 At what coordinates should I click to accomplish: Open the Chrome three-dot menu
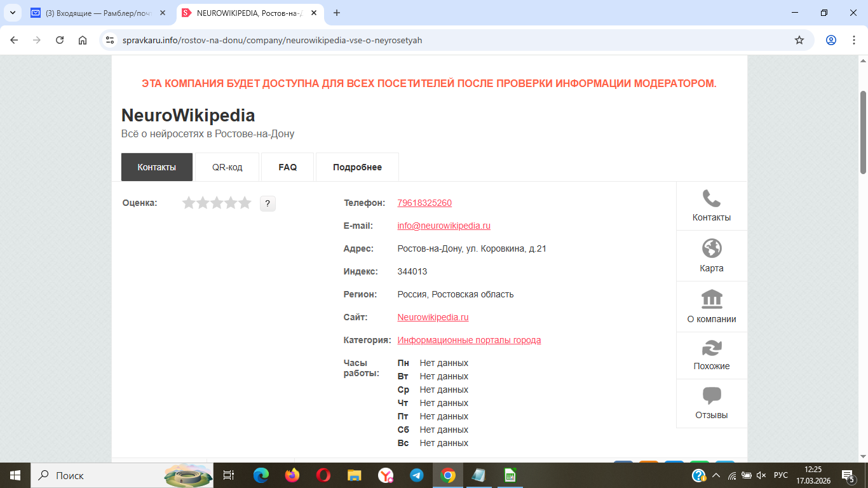(x=853, y=40)
